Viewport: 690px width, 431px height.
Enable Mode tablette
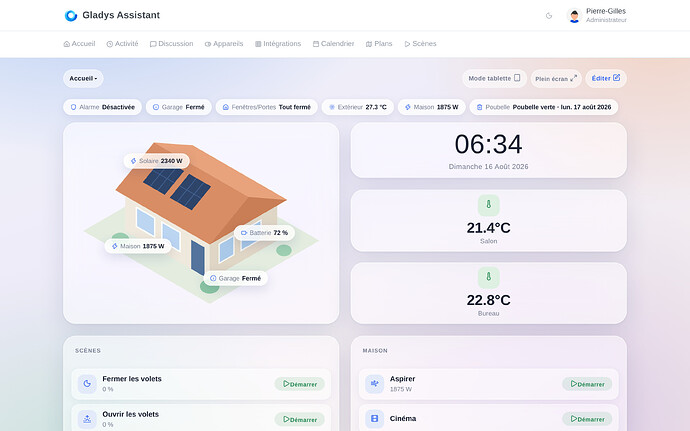tap(494, 78)
